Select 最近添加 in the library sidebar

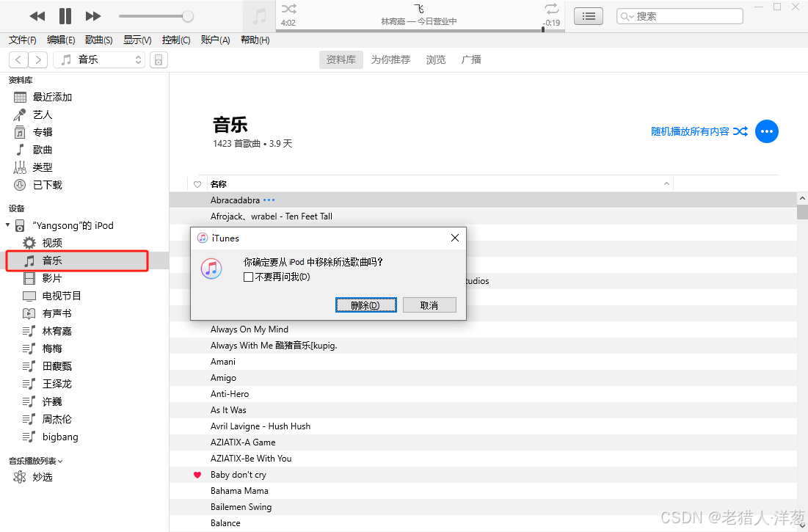pos(52,97)
